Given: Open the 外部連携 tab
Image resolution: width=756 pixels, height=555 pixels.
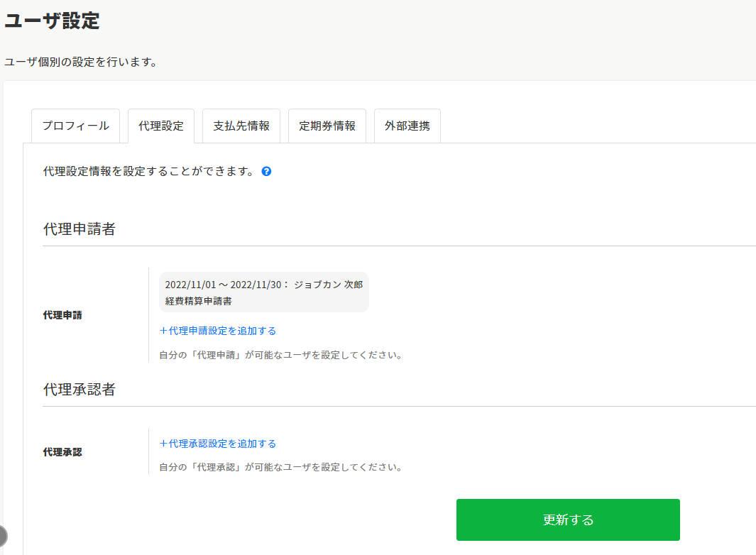Looking at the screenshot, I should coord(407,126).
